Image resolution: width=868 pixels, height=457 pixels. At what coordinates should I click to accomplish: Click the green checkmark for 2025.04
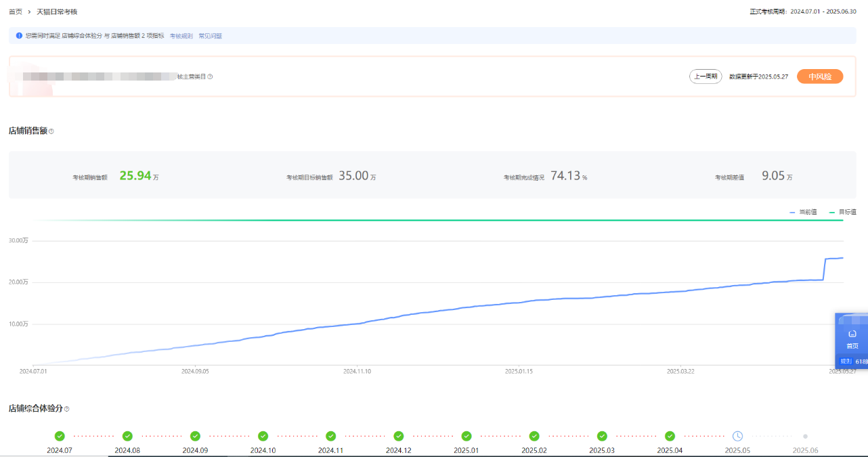(670, 436)
